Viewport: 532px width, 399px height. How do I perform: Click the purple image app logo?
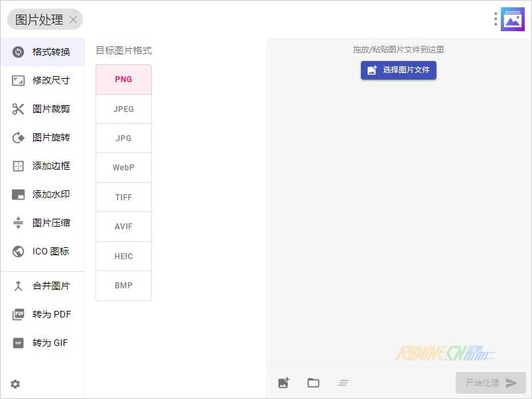point(513,19)
